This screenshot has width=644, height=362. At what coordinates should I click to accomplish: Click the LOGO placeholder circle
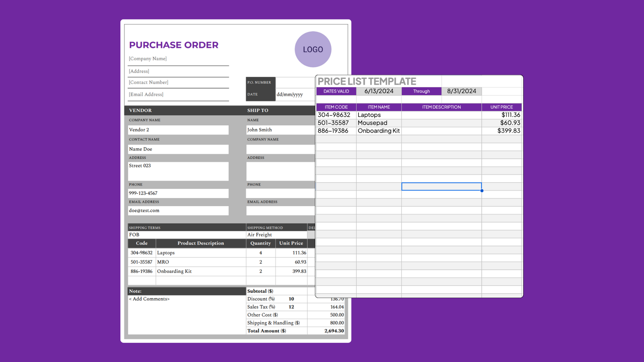coord(313,49)
